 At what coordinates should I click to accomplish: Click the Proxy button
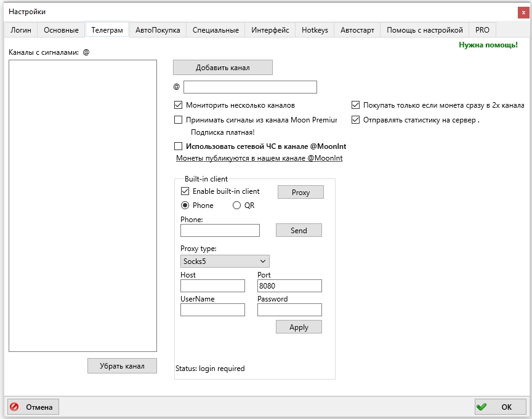pos(300,192)
